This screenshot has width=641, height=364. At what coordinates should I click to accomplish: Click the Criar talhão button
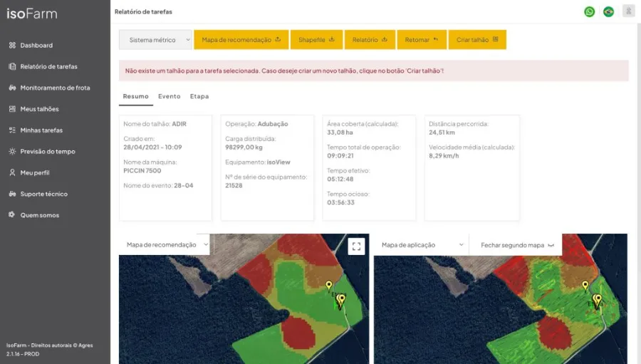point(477,40)
